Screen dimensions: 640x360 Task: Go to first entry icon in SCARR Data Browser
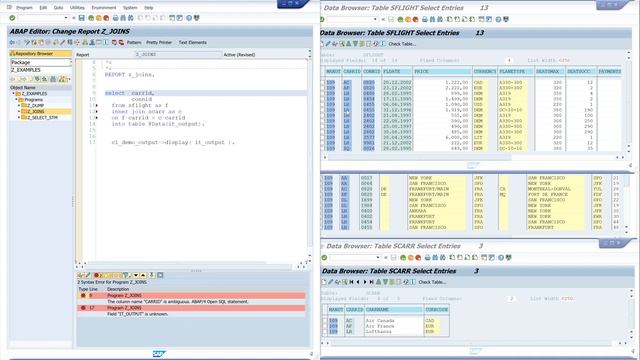point(351,282)
